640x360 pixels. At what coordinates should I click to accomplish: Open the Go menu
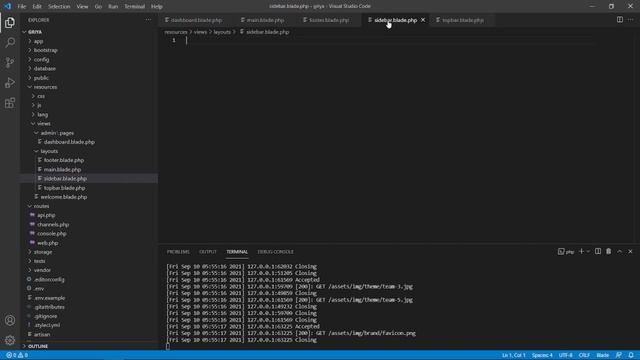pos(98,7)
